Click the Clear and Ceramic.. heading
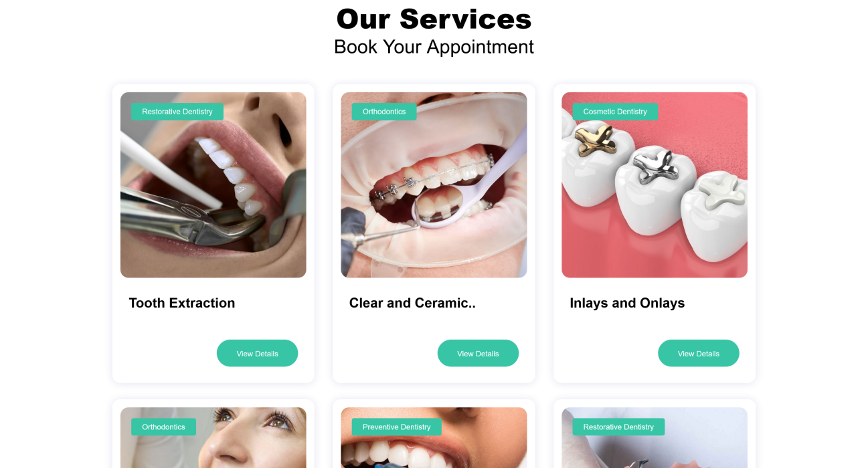This screenshot has height=468, width=868. pos(412,303)
